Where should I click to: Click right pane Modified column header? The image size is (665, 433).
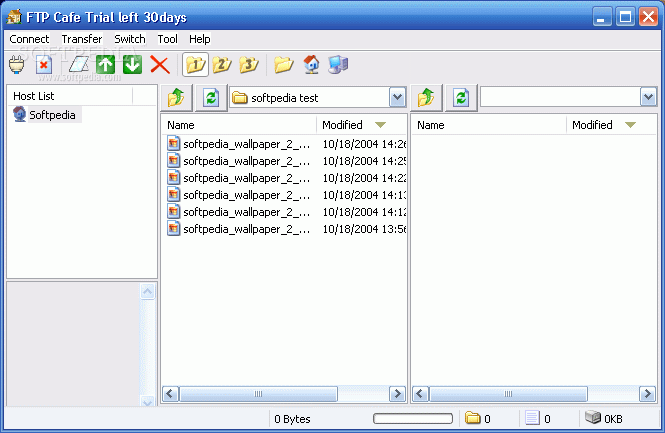[611, 125]
